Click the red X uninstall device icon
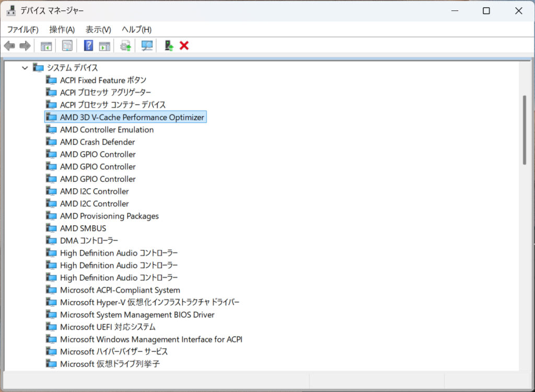The height and width of the screenshot is (392, 535). tap(184, 45)
